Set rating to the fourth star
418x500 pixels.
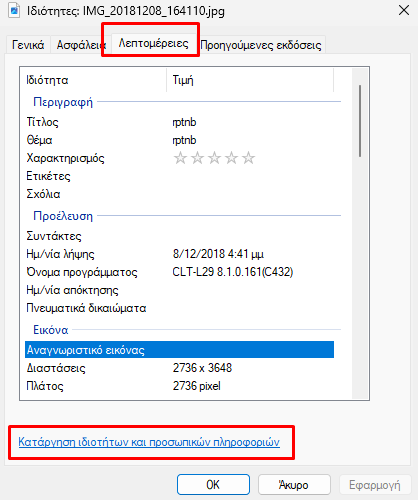tap(231, 158)
